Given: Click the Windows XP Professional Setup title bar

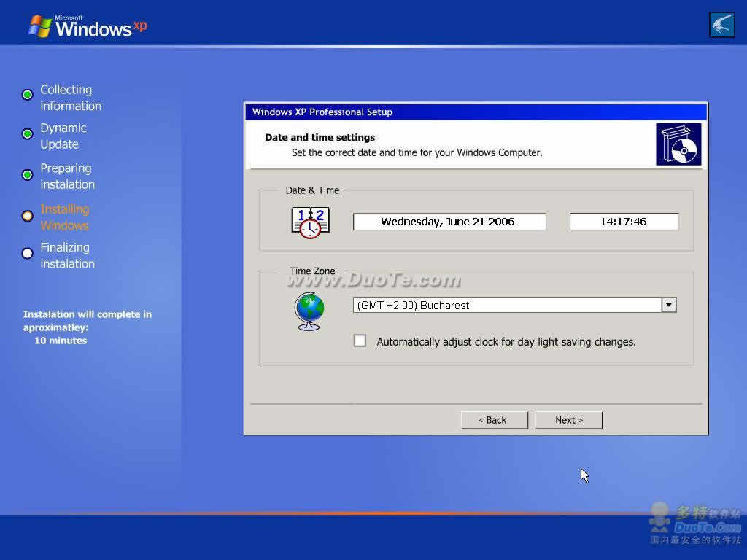Looking at the screenshot, I should 476,112.
